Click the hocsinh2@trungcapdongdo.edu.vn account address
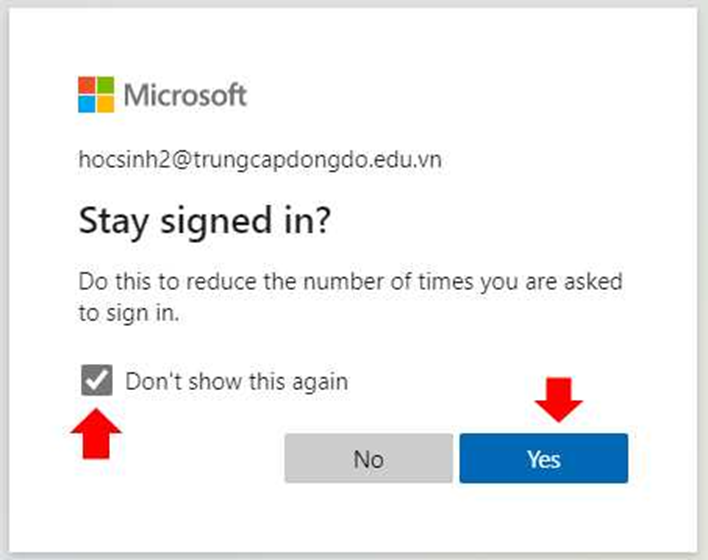This screenshot has height=560, width=708. coord(260,160)
